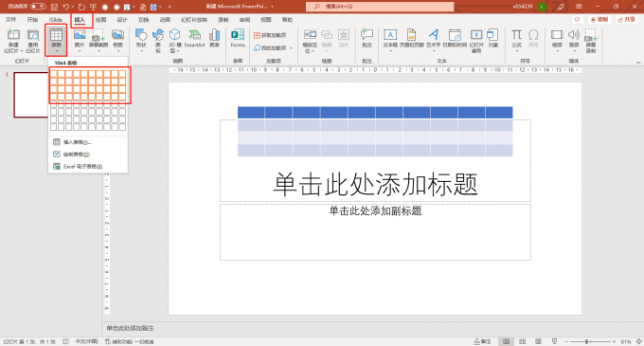The width and height of the screenshot is (644, 346).
Task: Open 我的加载项 (My Add-ins) dropdown arrow
Action: pyautogui.click(x=291, y=48)
